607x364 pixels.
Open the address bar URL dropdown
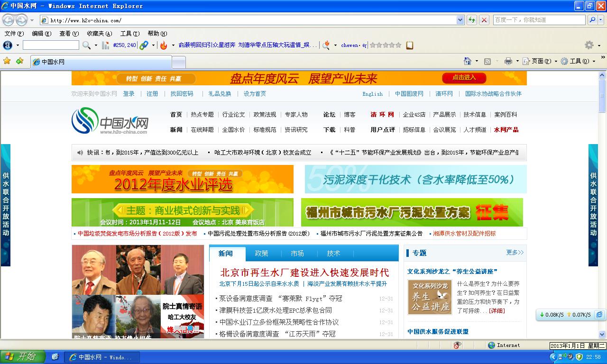(460, 20)
